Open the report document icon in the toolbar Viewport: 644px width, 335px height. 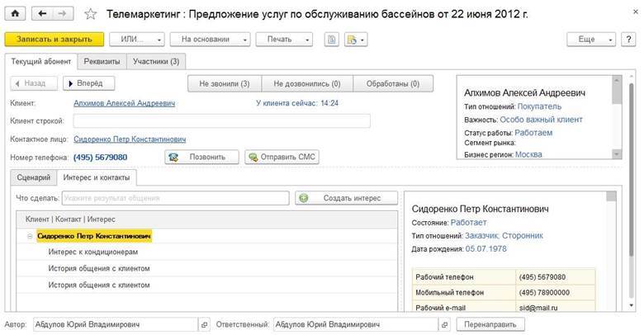pyautogui.click(x=331, y=40)
